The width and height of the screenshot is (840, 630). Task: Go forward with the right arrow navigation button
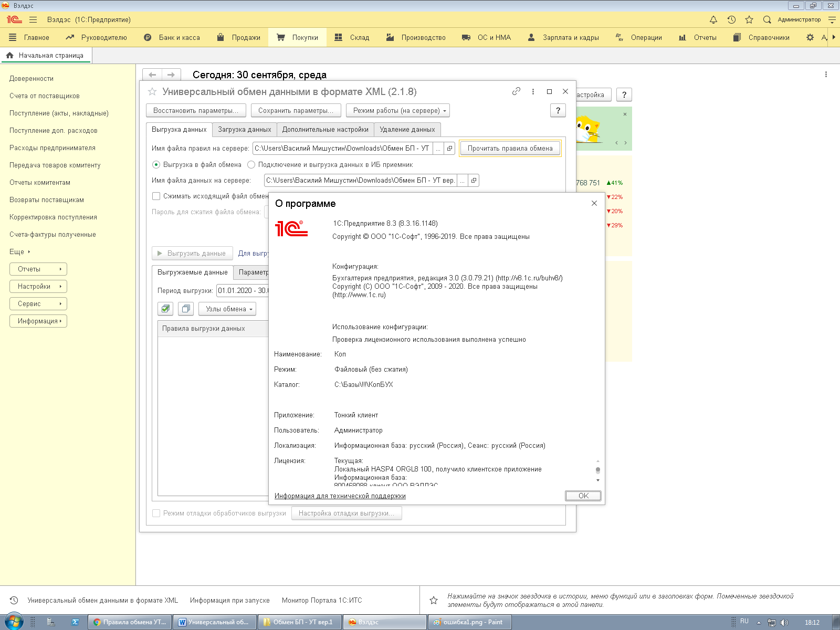(x=171, y=75)
